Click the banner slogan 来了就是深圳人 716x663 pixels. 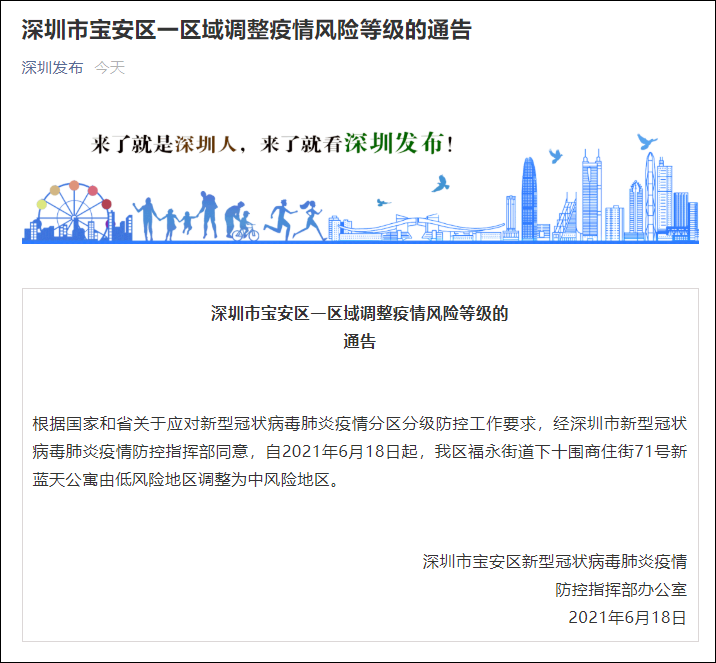(164, 144)
